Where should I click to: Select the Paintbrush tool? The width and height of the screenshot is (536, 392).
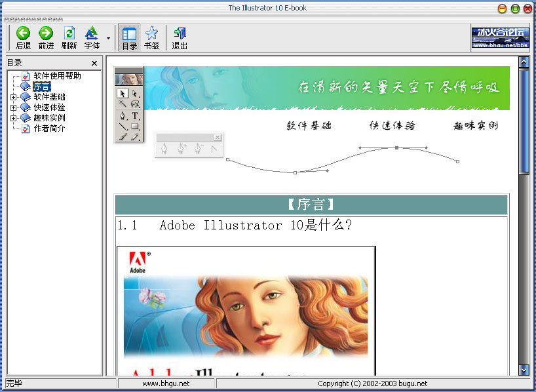point(123,136)
